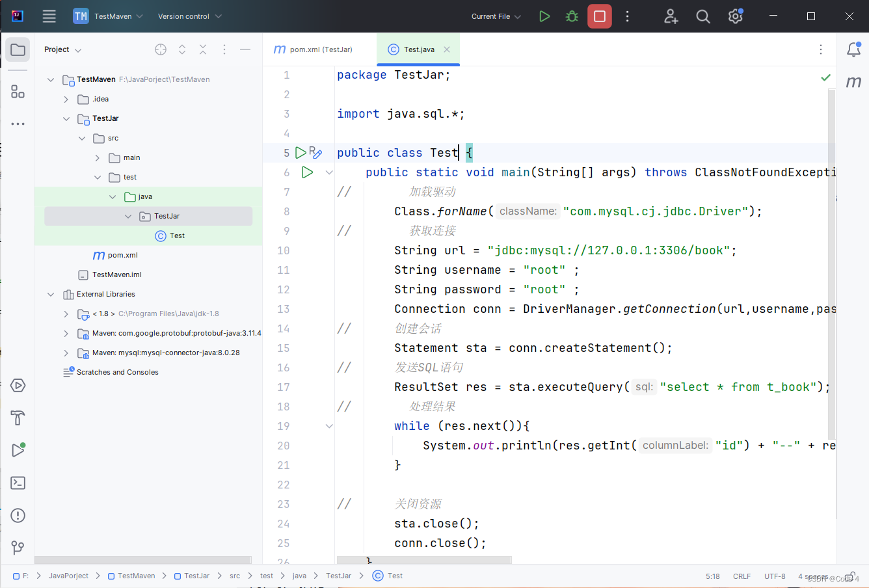Image resolution: width=869 pixels, height=588 pixels.
Task: Open the Version control dropdown
Action: tap(189, 16)
